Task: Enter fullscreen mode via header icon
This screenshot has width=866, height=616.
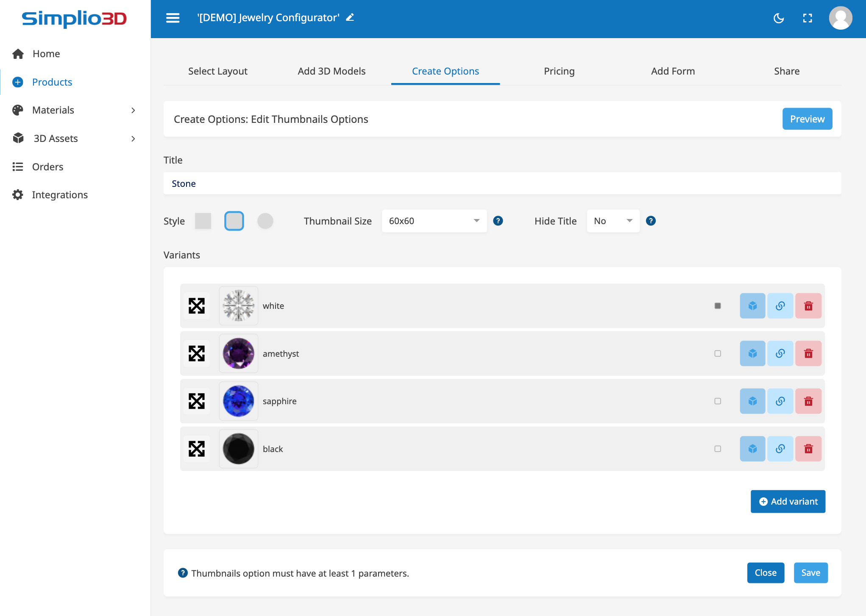Action: [x=808, y=18]
